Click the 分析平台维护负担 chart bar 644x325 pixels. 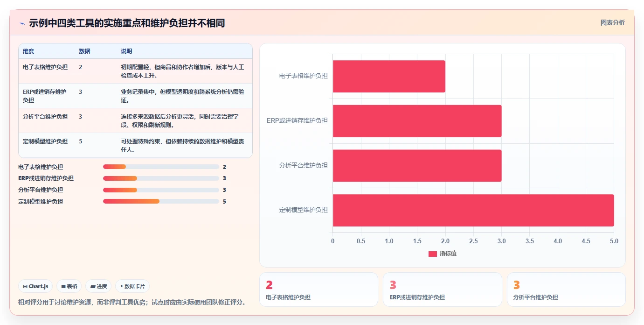pos(417,166)
